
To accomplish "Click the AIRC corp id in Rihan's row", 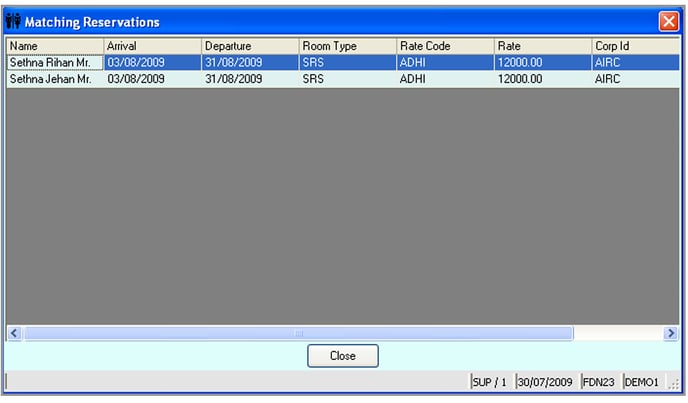I will tap(607, 62).
